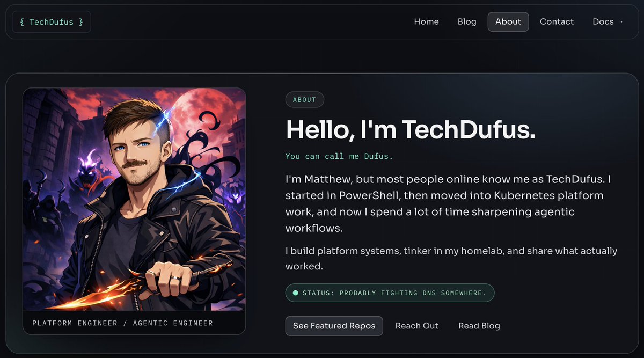Navigate to Home

[x=426, y=21]
